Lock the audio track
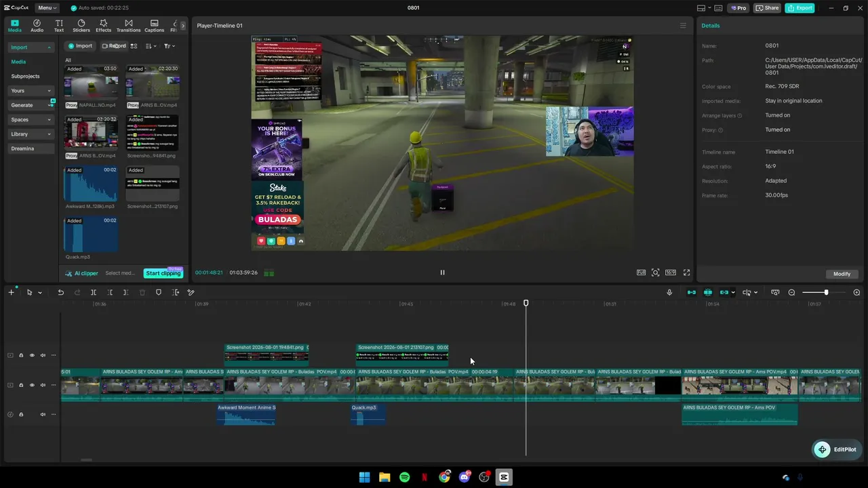 click(x=21, y=414)
